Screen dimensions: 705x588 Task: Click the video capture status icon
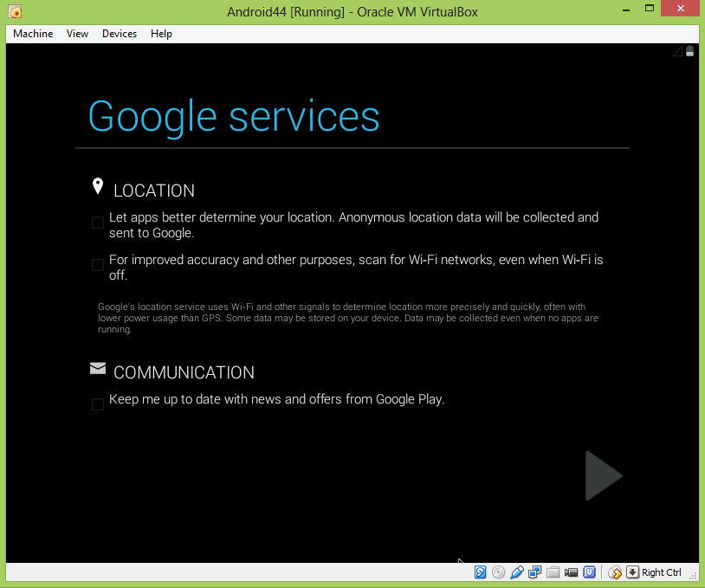coord(571,572)
